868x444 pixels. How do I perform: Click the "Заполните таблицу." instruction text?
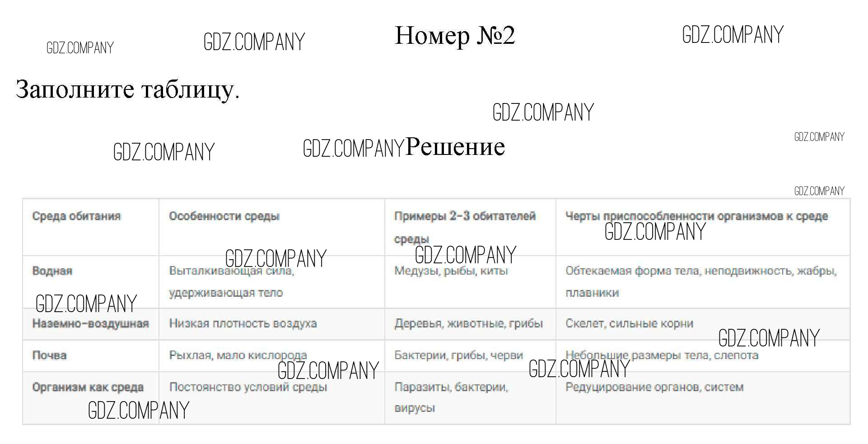pyautogui.click(x=127, y=89)
